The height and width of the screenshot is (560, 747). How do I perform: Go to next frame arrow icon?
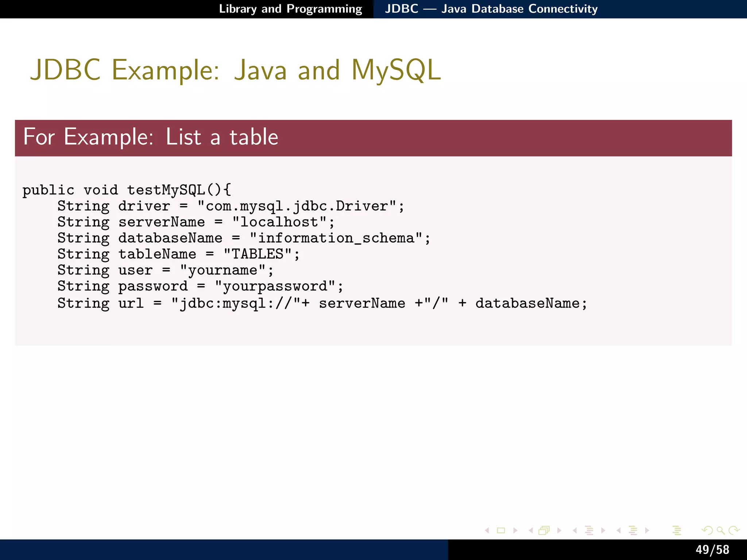559,530
